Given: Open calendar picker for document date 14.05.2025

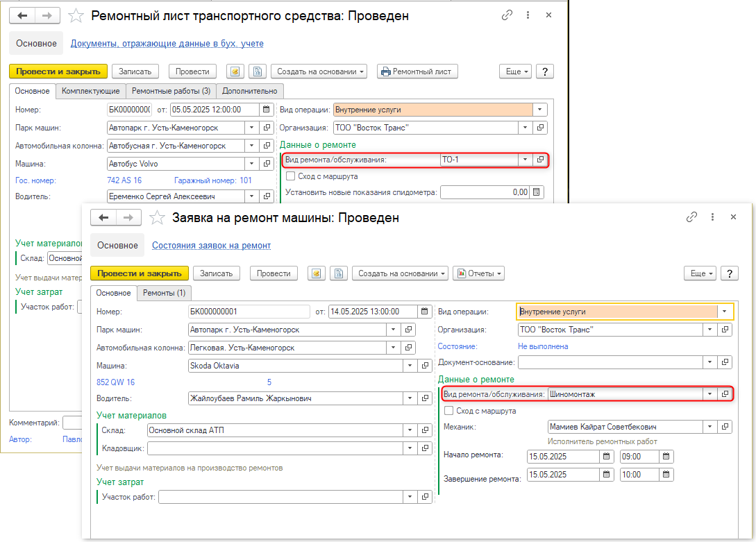Looking at the screenshot, I should (x=424, y=312).
